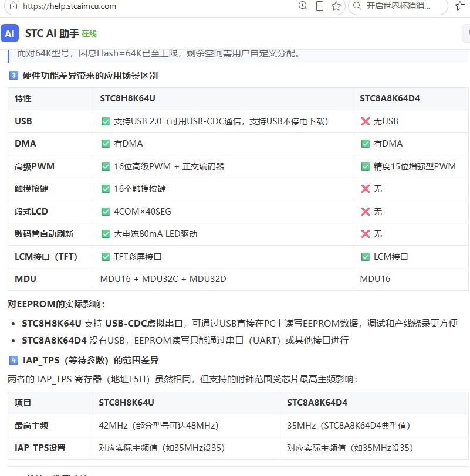Focus the search box with 开启世界杯消消
Viewport: 470px width, 476px height.
pyautogui.click(x=398, y=6)
